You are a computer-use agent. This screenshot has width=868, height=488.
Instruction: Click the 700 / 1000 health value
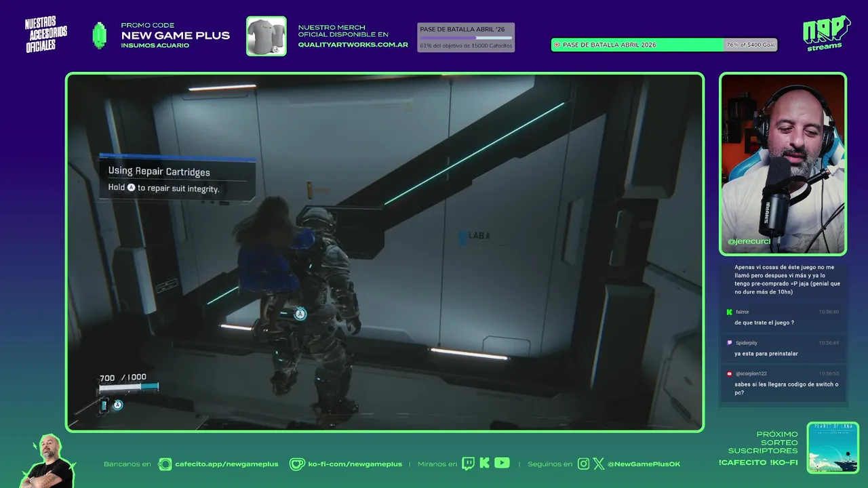point(123,378)
